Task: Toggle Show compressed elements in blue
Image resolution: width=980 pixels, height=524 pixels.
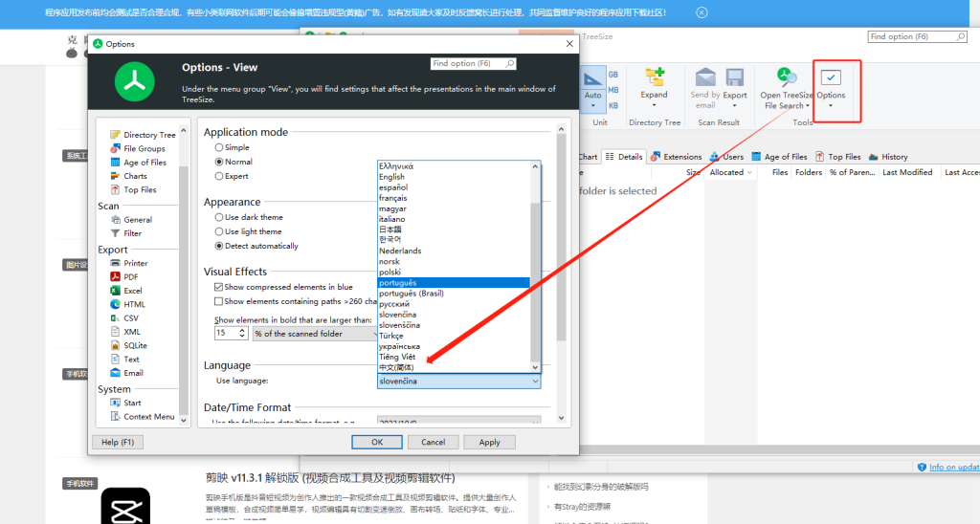Action: pyautogui.click(x=218, y=287)
